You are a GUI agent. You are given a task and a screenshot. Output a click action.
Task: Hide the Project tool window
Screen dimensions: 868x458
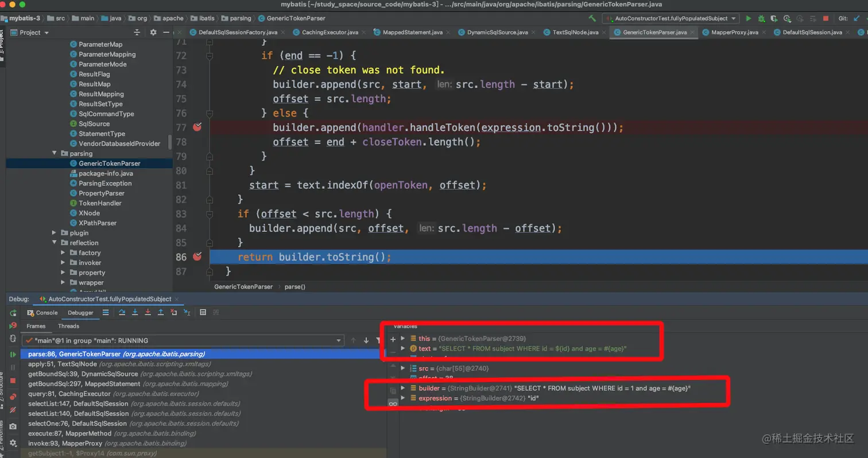coord(166,33)
